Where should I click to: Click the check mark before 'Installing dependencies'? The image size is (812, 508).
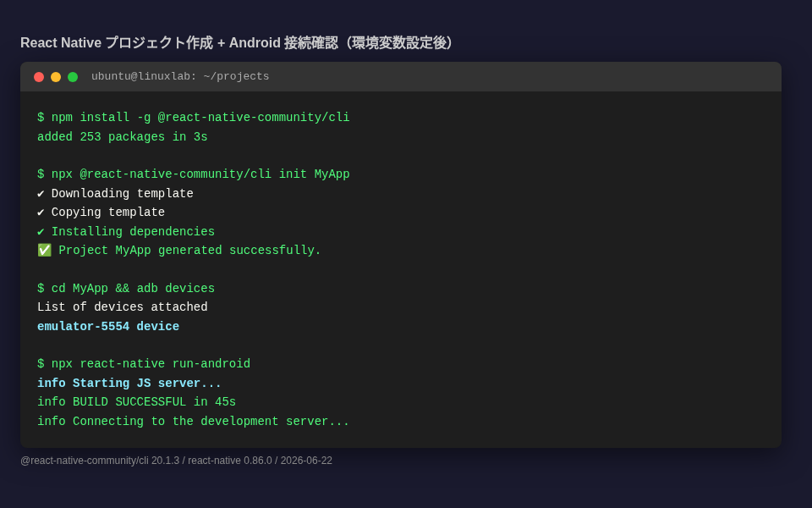click(x=41, y=231)
